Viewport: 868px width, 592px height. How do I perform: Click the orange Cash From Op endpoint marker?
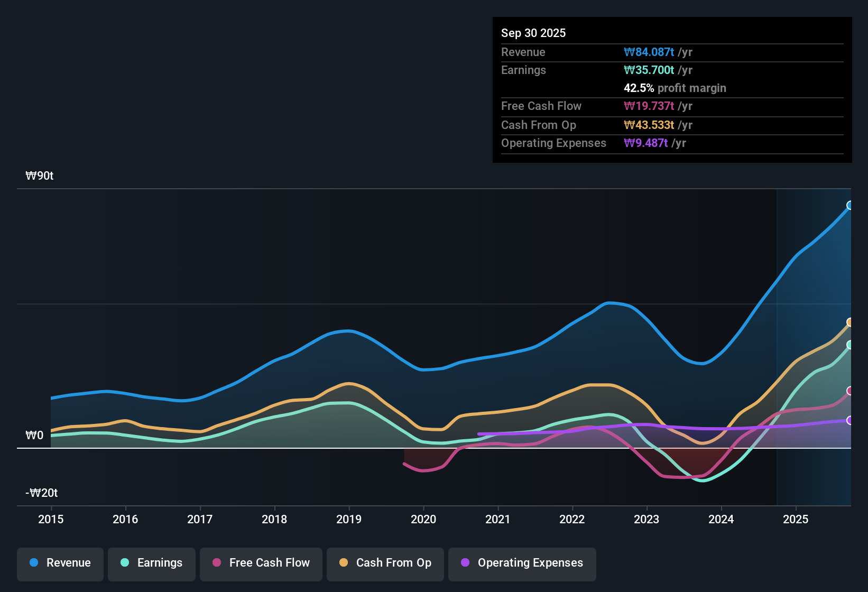(x=850, y=322)
